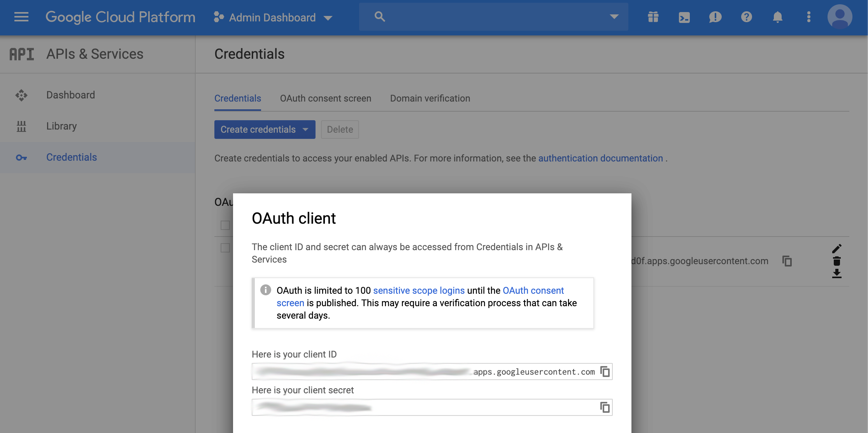Open the sensitive scope logins link

(x=419, y=291)
